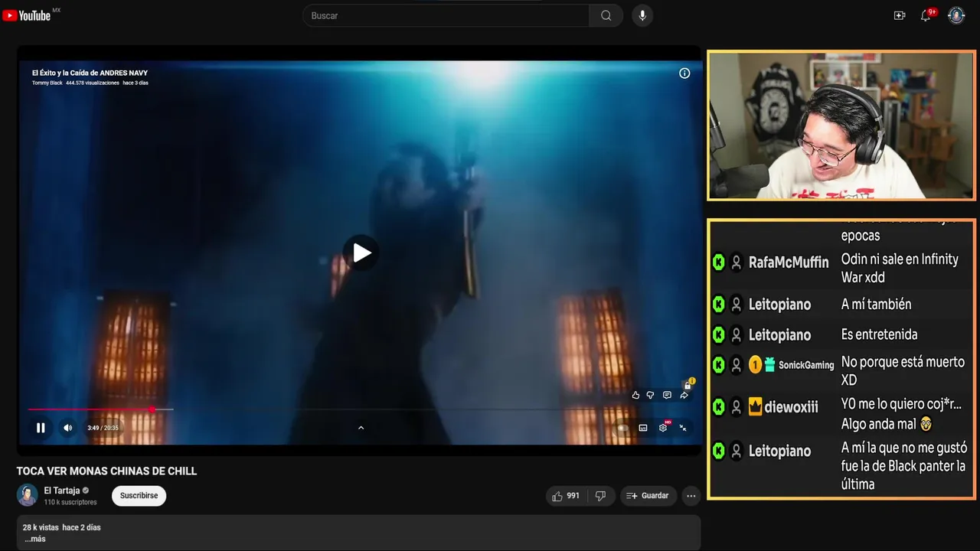This screenshot has width=980, height=551.
Task: Click the gold crown badge by diewoxiii
Action: pos(755,407)
